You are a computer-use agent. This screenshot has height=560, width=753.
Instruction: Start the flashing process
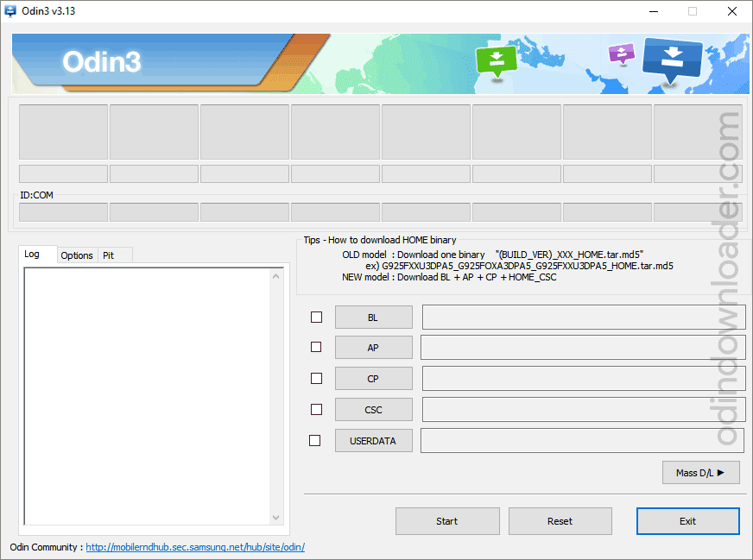447,521
